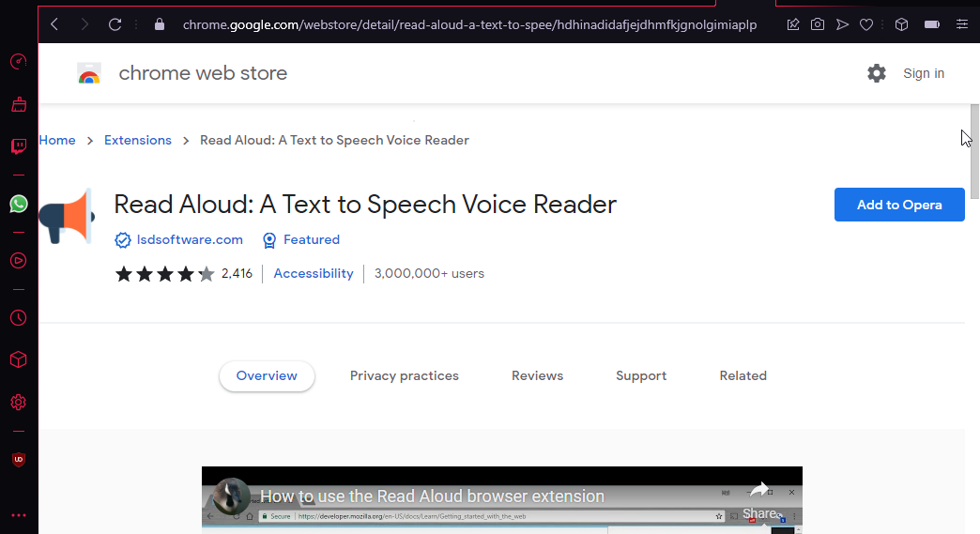
Task: Click the Featured badge
Action: click(301, 240)
